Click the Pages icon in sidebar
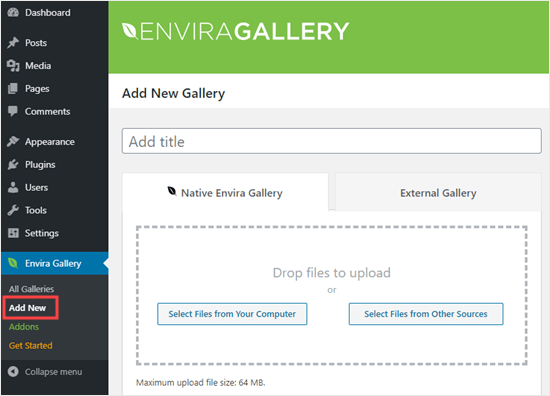 tap(13, 89)
